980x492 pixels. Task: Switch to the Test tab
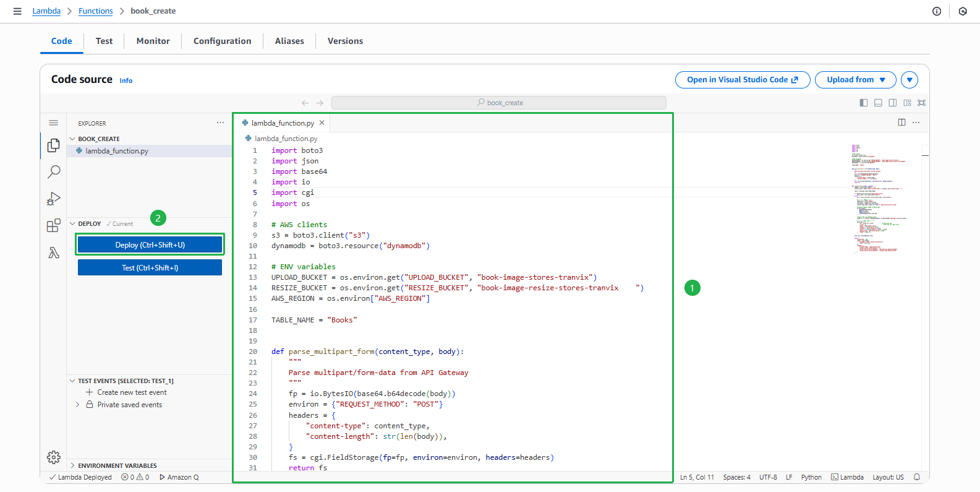pyautogui.click(x=104, y=41)
